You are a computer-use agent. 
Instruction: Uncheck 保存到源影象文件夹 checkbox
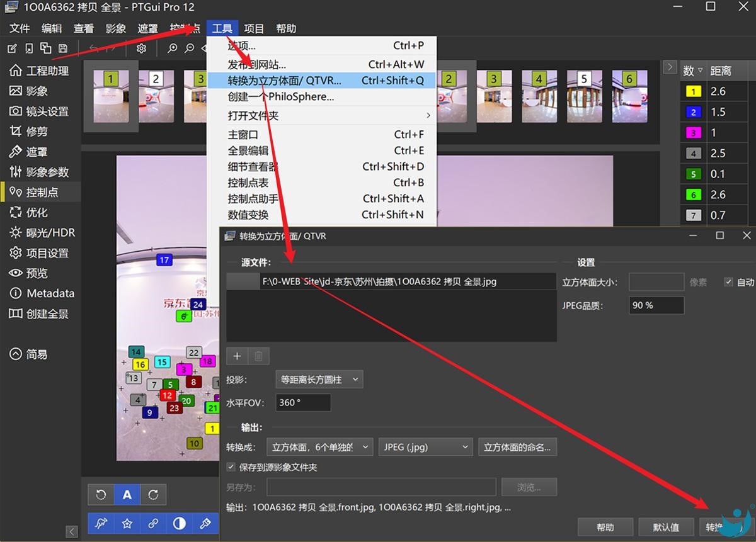click(x=231, y=467)
